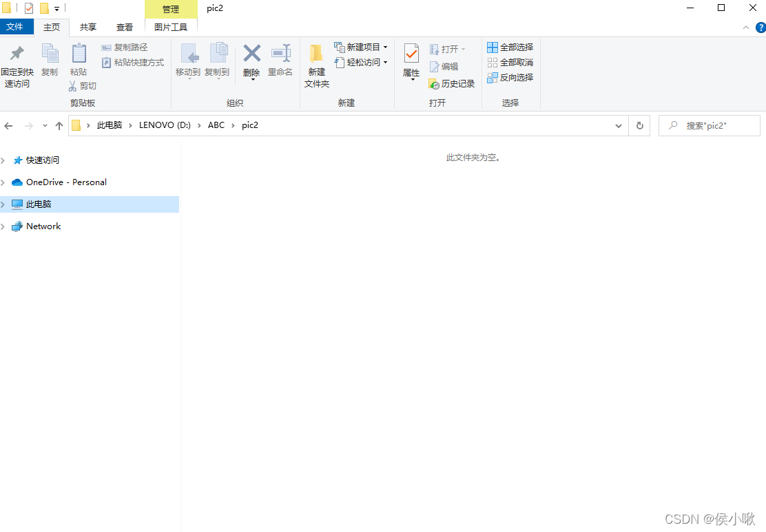The image size is (766, 532).
Task: Select 全部选择 to select all items
Action: (x=510, y=47)
